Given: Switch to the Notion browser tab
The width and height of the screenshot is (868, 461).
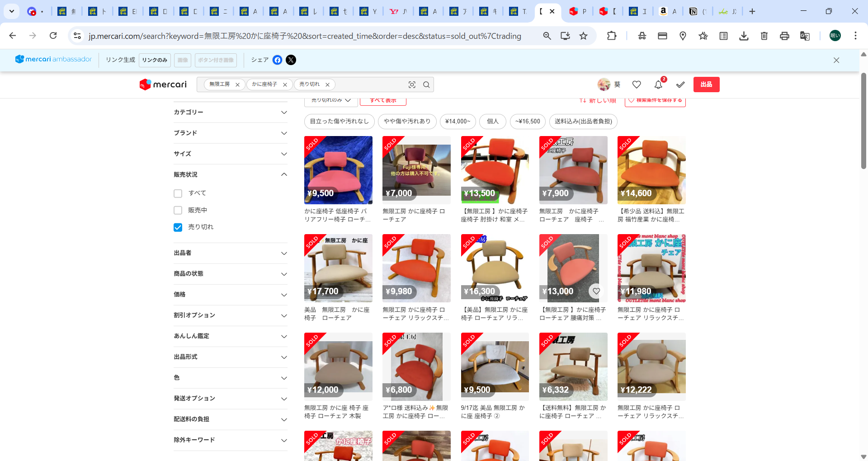Looking at the screenshot, I should [698, 11].
